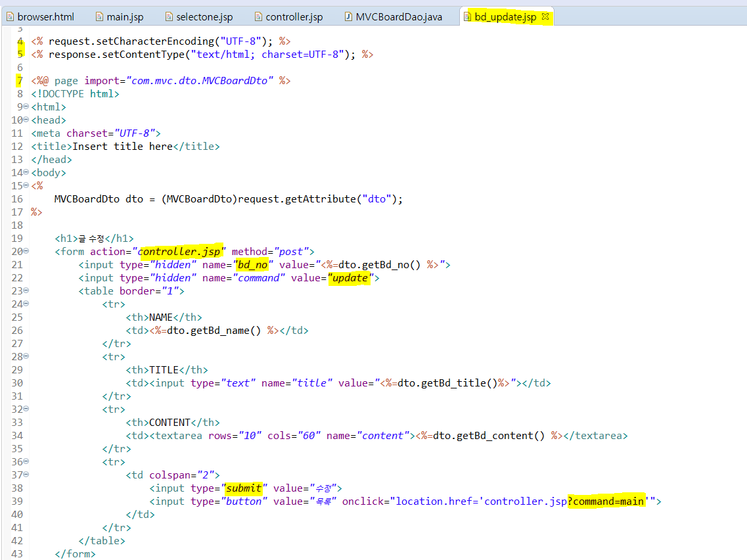Close the bd_update.jsp tab

click(x=545, y=16)
